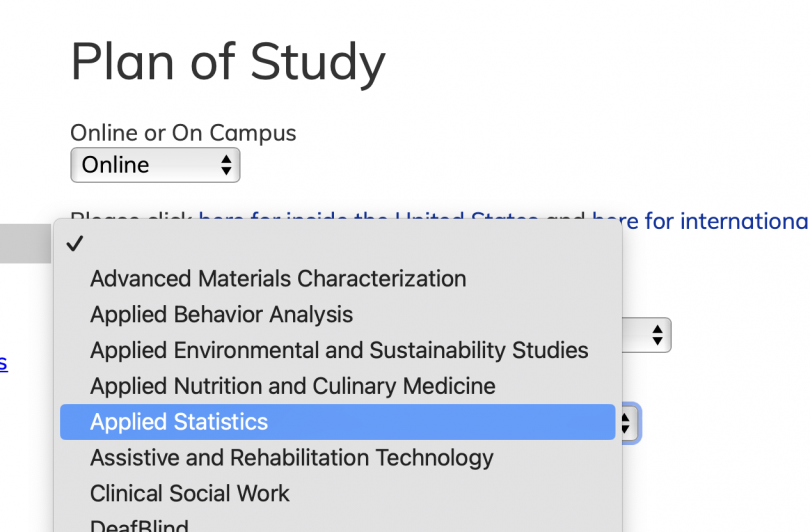Click the Plan of Study heading

(227, 62)
